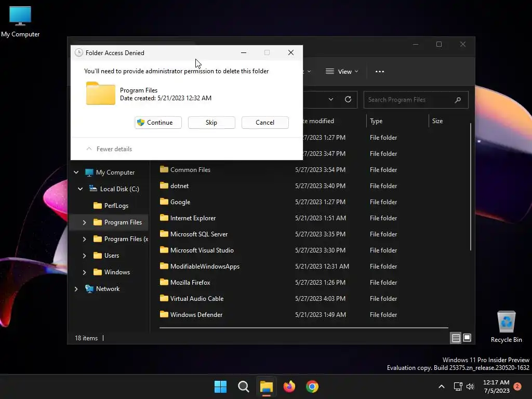Open the volume tray icon

click(x=470, y=387)
